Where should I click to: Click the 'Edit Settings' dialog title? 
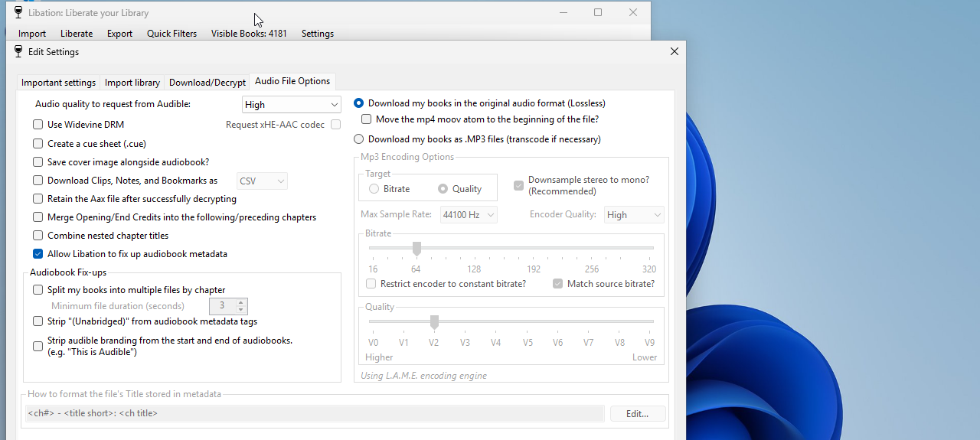click(54, 52)
